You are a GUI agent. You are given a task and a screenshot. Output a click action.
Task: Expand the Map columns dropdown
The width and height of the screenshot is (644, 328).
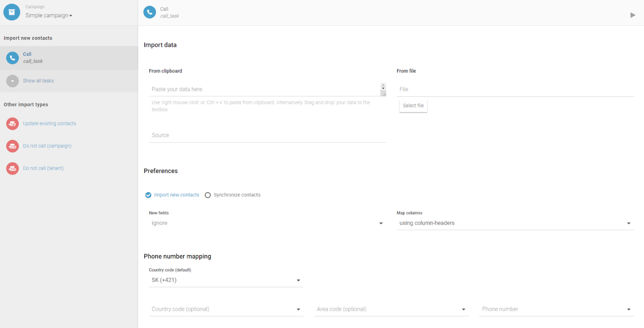[x=515, y=223]
